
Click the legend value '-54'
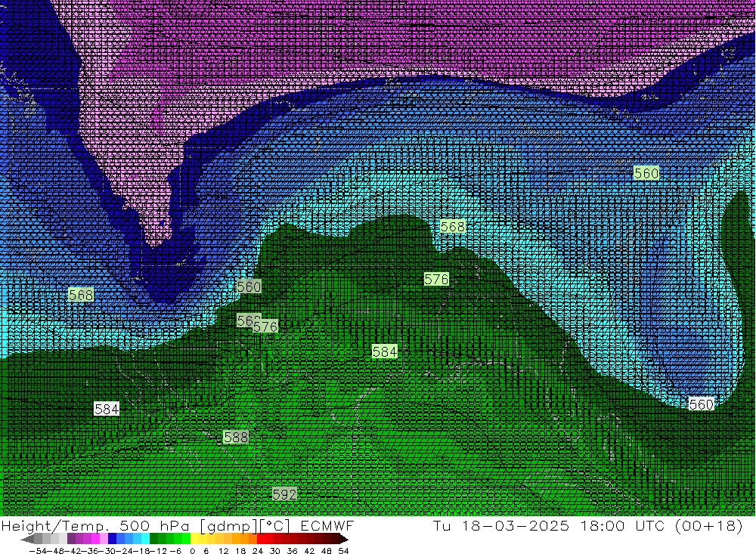click(38, 551)
